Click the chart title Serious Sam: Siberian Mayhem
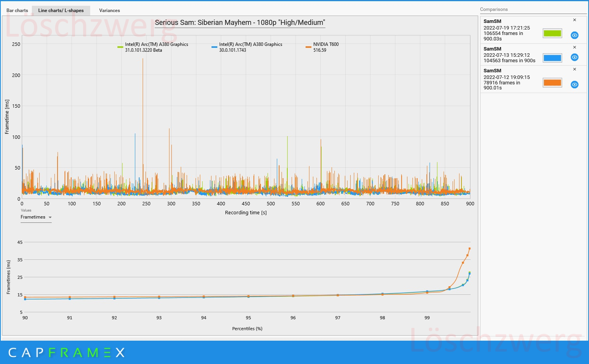The height and width of the screenshot is (364, 589). pyautogui.click(x=240, y=23)
